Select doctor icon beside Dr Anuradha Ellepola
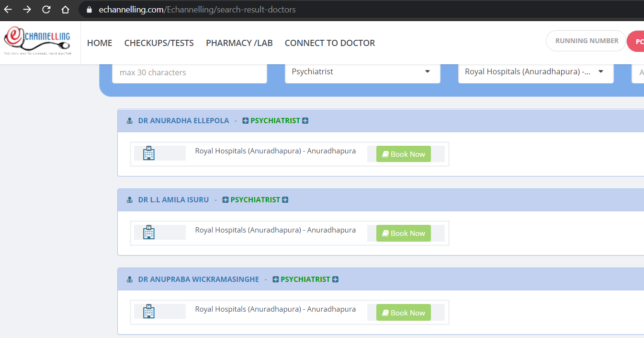The width and height of the screenshot is (644, 338). pyautogui.click(x=129, y=121)
